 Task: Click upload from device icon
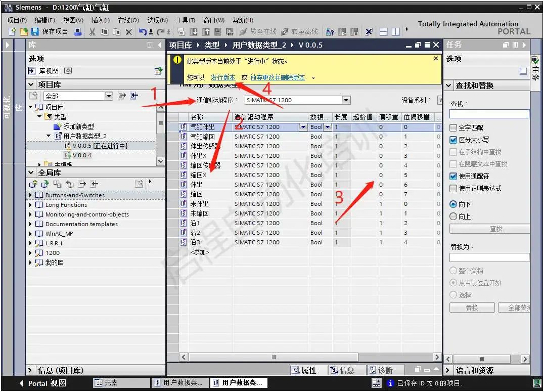click(x=206, y=31)
